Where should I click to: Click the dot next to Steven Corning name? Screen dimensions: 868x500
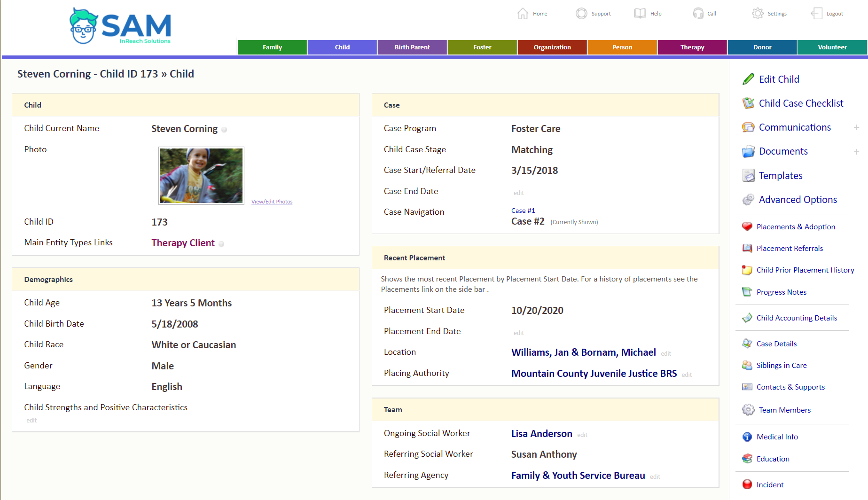coord(224,130)
